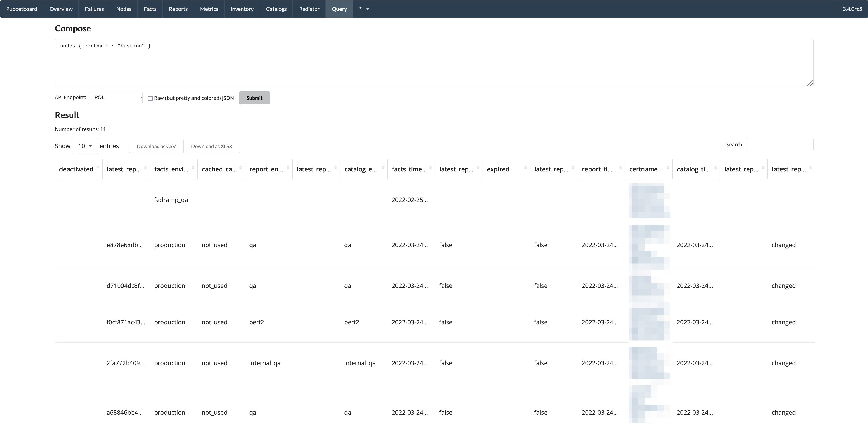
Task: Sort by report_ti... column icon
Action: click(620, 168)
